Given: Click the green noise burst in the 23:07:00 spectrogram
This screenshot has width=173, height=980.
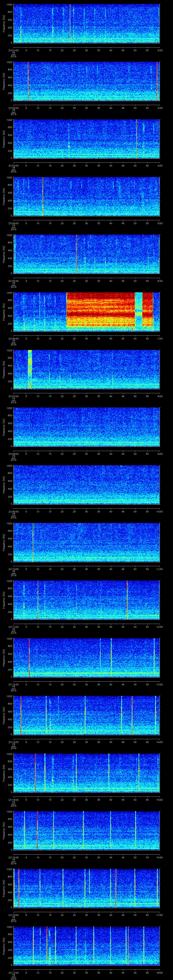Looking at the screenshot, I should [x=30, y=369].
